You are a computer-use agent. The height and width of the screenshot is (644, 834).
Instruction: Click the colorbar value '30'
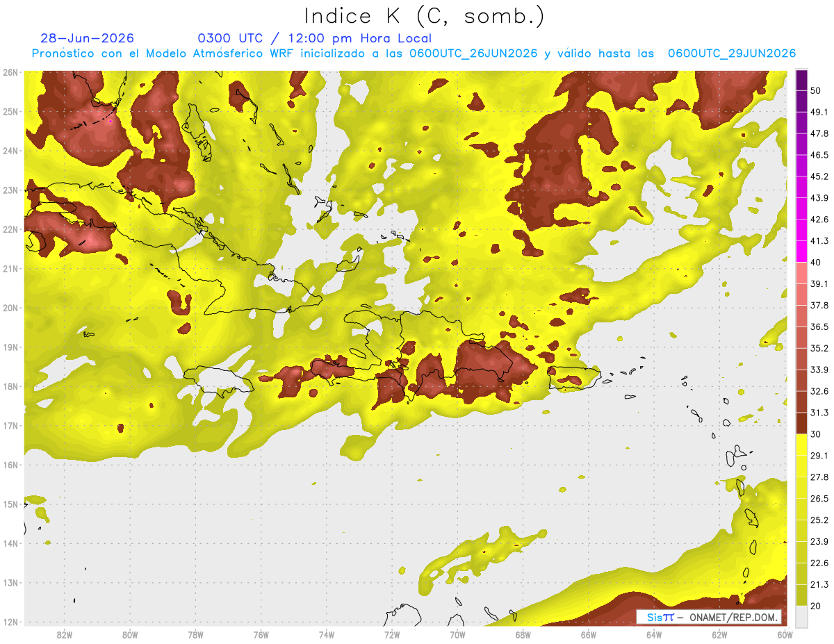[816, 434]
